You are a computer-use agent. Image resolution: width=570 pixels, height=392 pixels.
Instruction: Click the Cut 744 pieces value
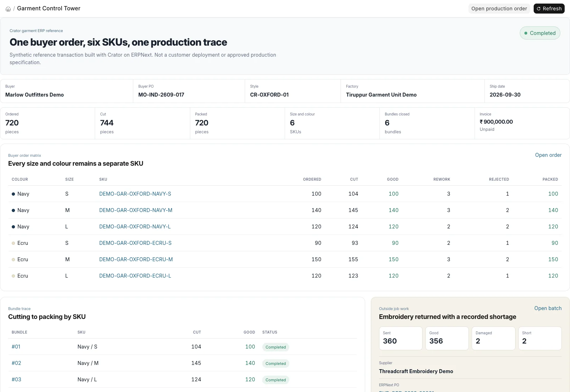[107, 123]
